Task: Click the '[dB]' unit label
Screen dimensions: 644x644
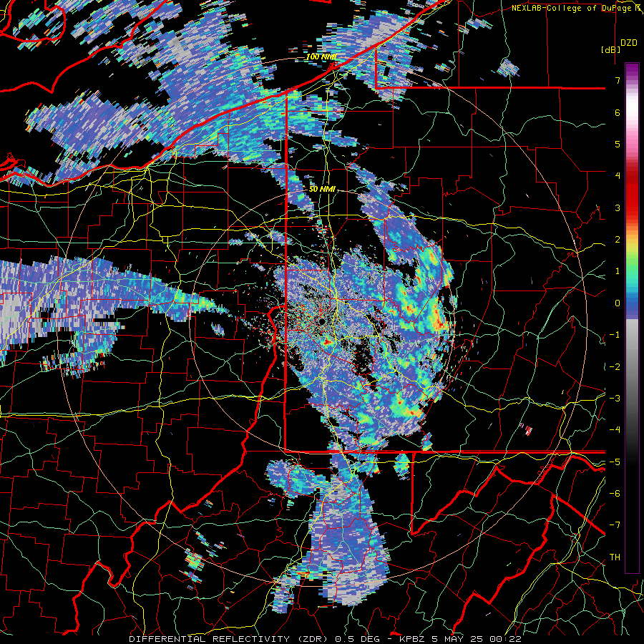Action: 610,49
